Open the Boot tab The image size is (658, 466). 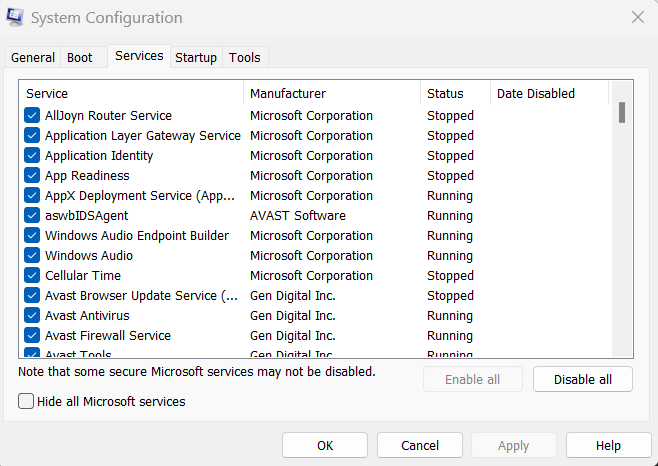click(80, 58)
